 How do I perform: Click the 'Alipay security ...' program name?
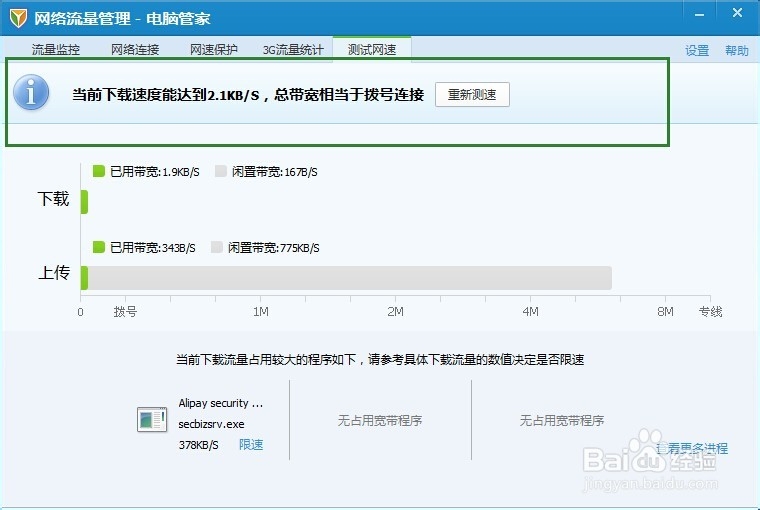(221, 403)
